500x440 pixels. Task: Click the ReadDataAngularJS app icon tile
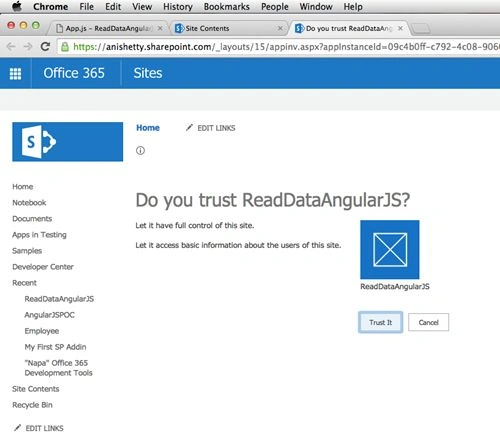click(x=390, y=250)
